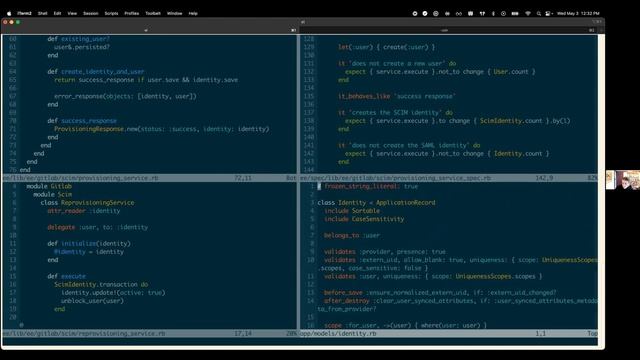640x360 pixels.
Task: Click 'it does not create the SAML identity' line
Action: tap(409, 145)
